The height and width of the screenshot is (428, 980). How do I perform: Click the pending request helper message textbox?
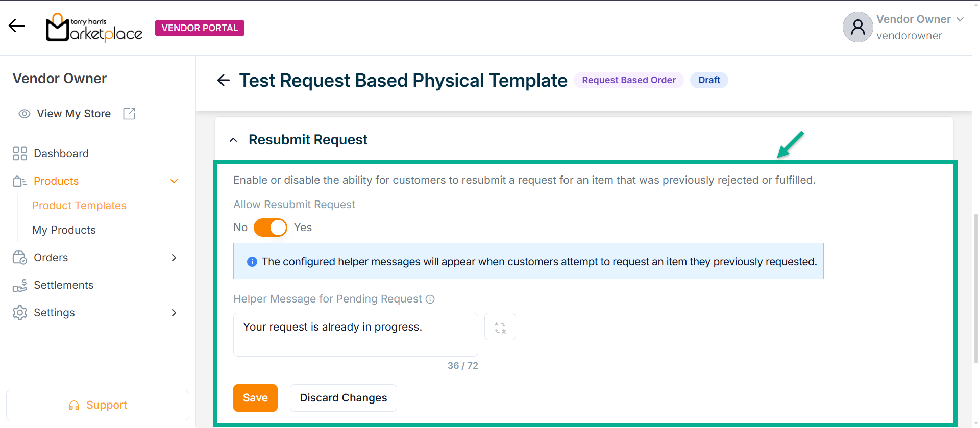(x=355, y=335)
